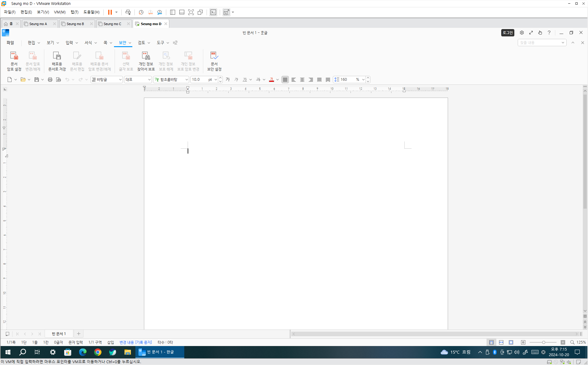Click the 로그인 button
The width and height of the screenshot is (588, 365).
click(x=507, y=33)
